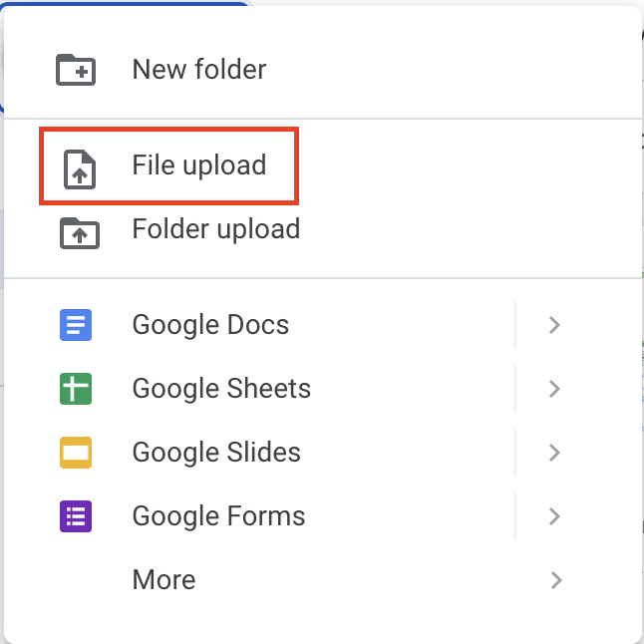Click the Folder upload icon

[80, 233]
